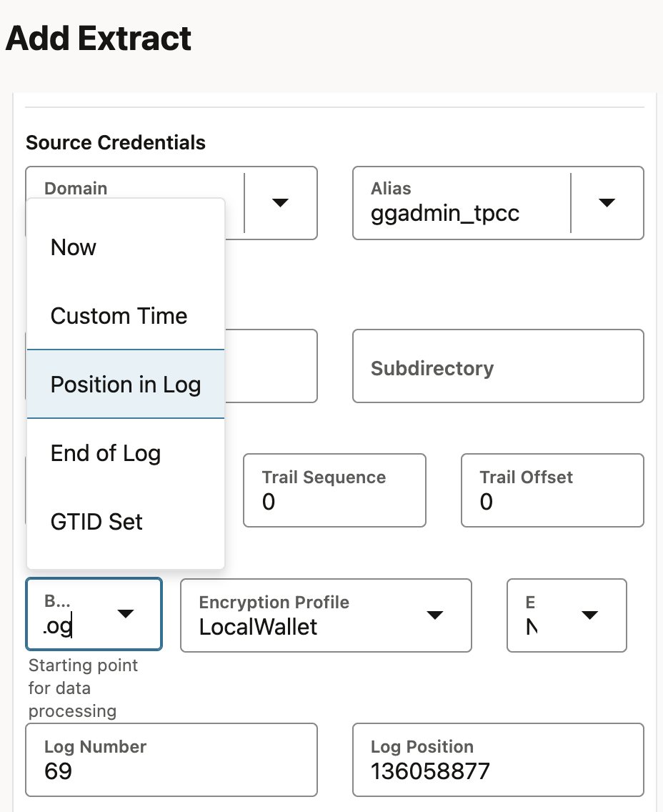The image size is (663, 812).
Task: Click the LocalWallet value in Encryption Profile
Action: (x=259, y=627)
